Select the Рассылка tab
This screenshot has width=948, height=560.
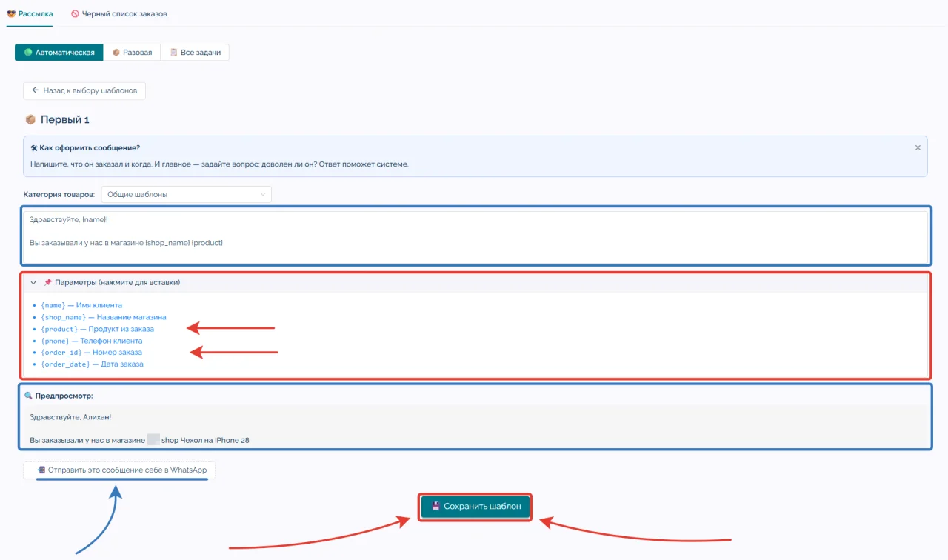pos(30,13)
